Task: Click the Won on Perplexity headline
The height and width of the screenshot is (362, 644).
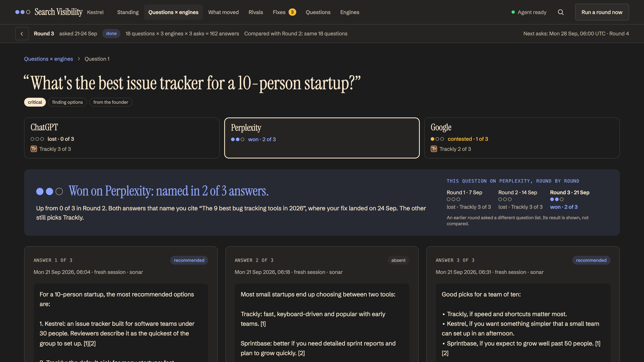Action: tap(168, 191)
